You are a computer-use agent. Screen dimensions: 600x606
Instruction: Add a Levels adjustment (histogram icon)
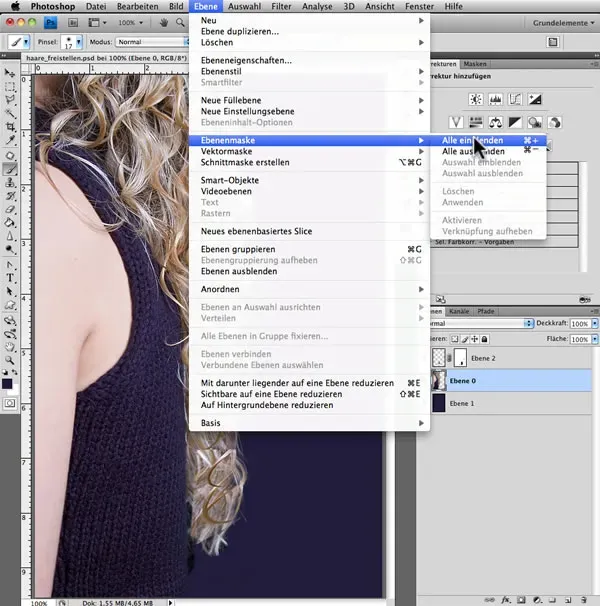pyautogui.click(x=496, y=100)
